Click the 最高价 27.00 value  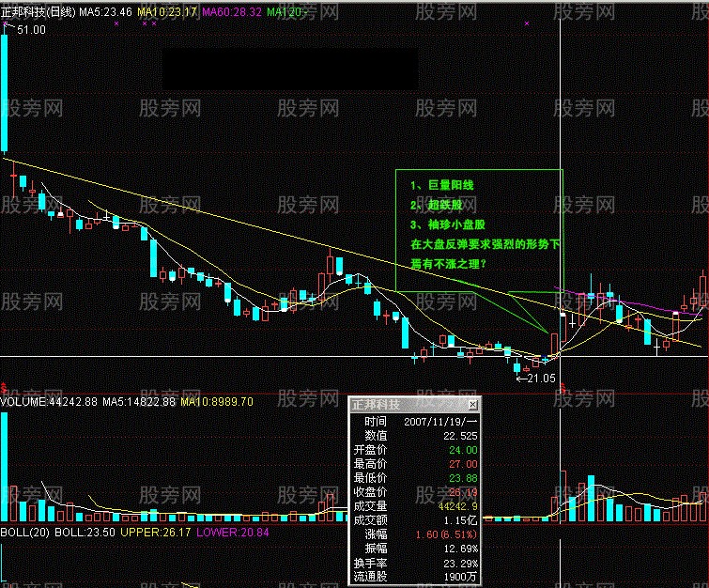(x=463, y=464)
